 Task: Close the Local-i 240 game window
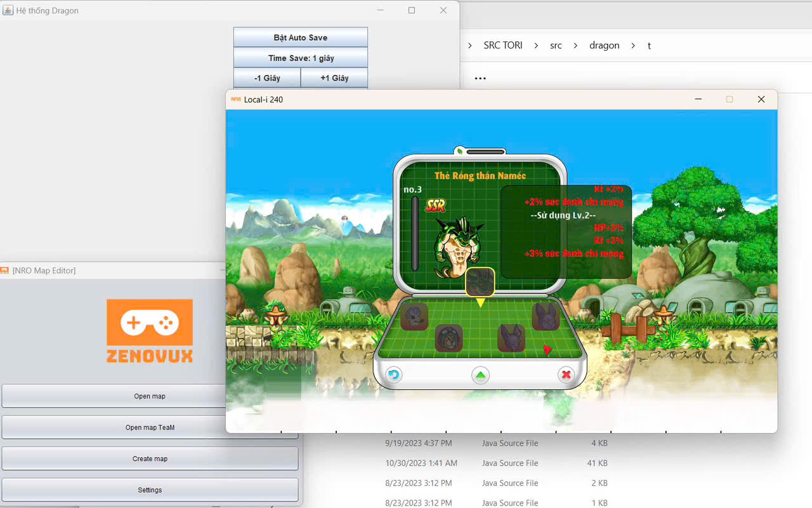click(x=761, y=99)
